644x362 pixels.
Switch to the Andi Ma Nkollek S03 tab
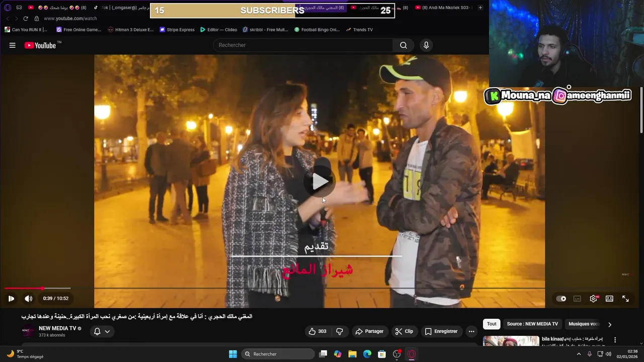444,8
